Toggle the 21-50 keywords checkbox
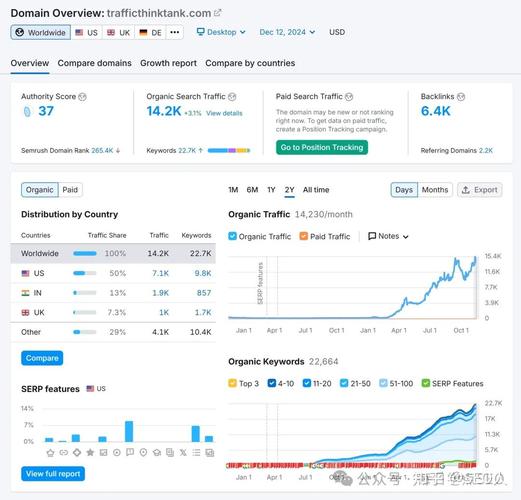The image size is (521, 500). coord(344,383)
